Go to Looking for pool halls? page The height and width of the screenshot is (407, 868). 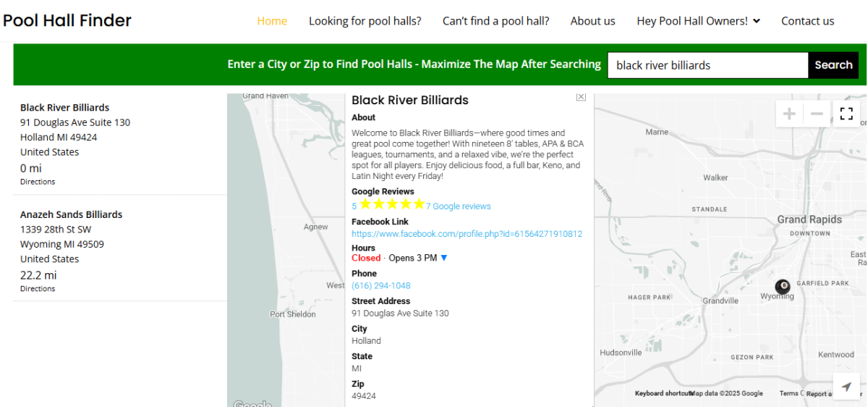click(x=365, y=21)
